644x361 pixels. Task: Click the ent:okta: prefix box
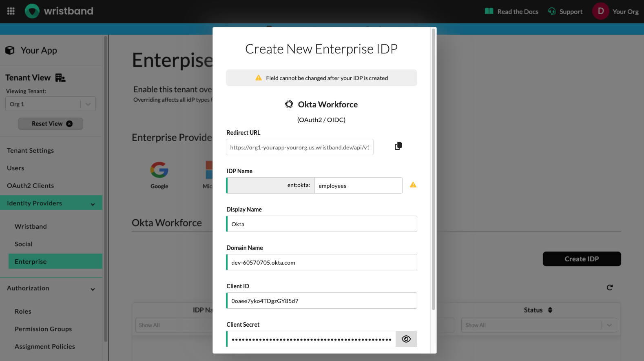point(271,185)
